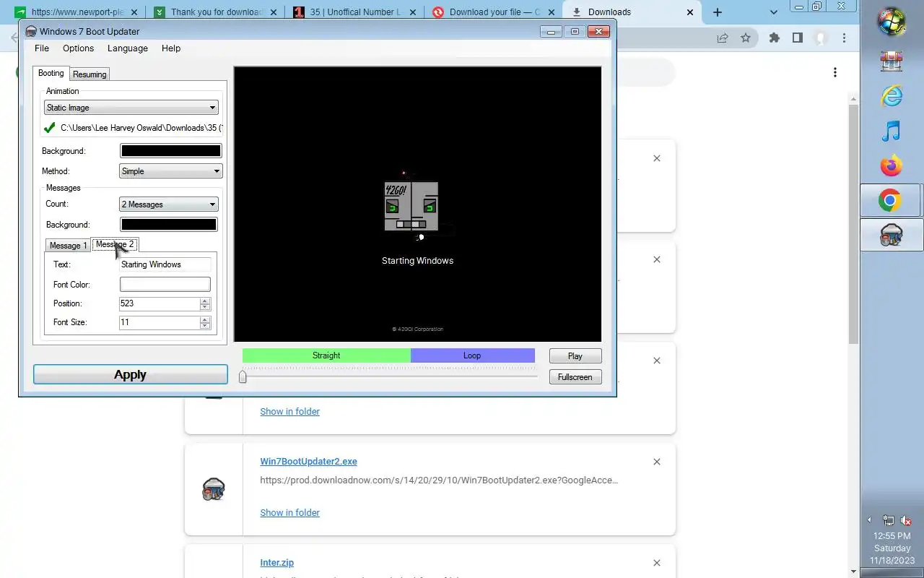Click the Downloads page vertical scrollbar
The image size is (924, 578).
click(853, 224)
